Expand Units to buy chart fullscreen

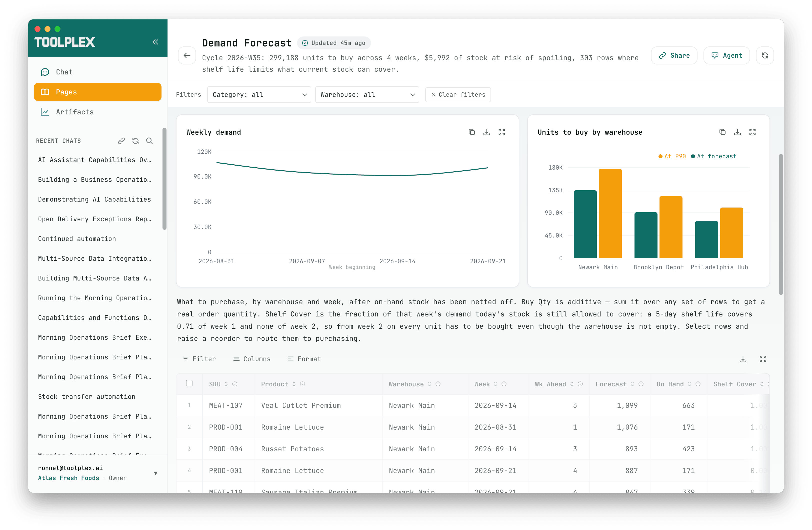(x=752, y=132)
